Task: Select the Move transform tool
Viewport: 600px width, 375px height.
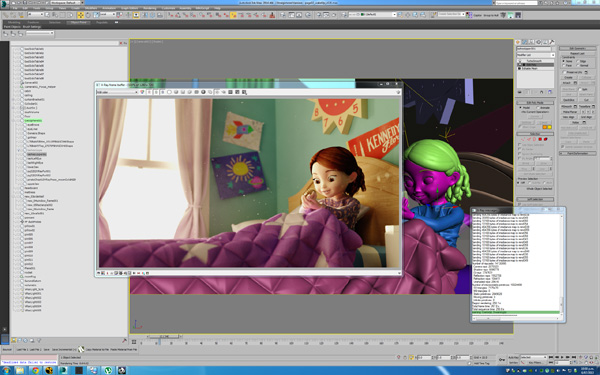Action: 80,15
